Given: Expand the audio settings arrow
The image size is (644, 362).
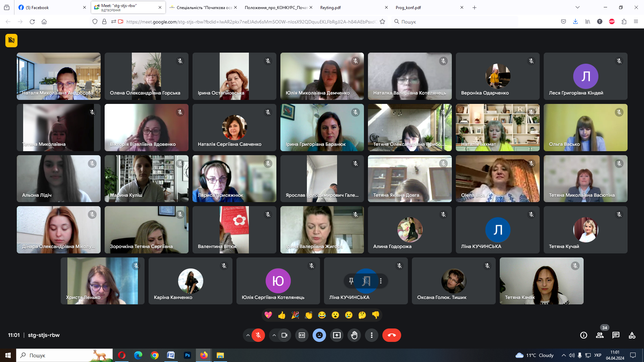Looking at the screenshot, I should click(x=248, y=335).
